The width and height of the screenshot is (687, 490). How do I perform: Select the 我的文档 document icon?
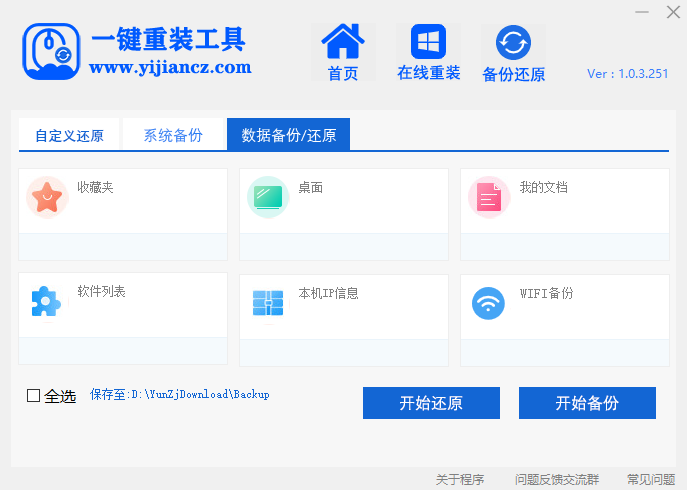click(x=489, y=197)
